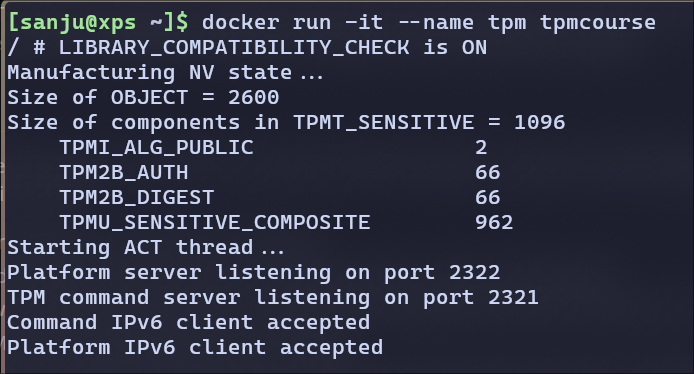694x374 pixels.
Task: Click the 'Platform IPv6 client accepted' line
Action: [x=195, y=347]
